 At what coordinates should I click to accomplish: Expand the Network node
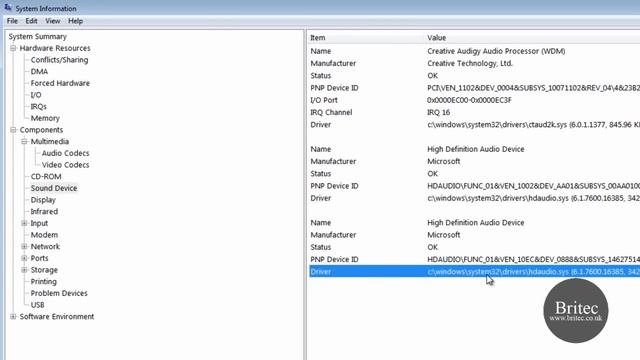coord(24,247)
